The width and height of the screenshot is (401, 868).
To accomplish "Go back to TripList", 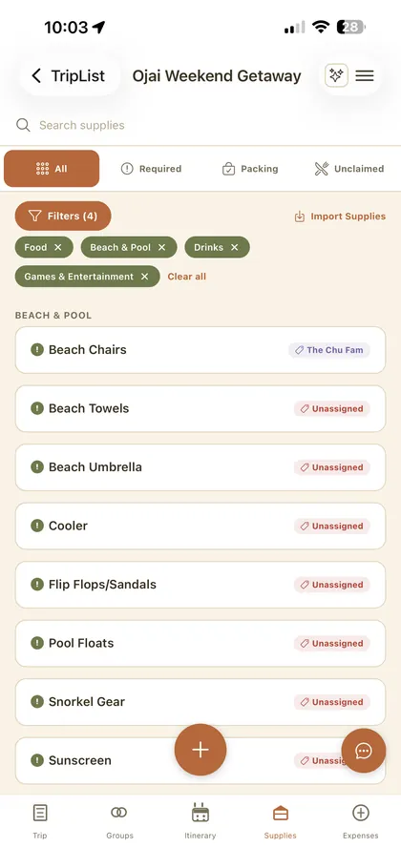I will 68,76.
